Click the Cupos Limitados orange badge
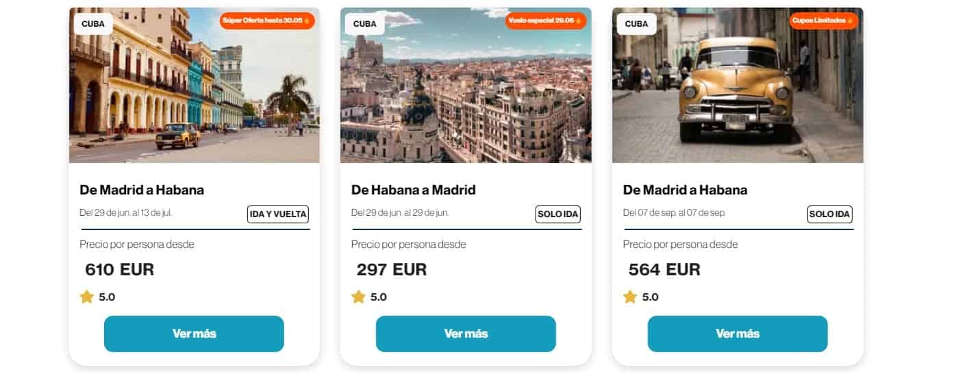Viewport: 980px width, 387px height. (823, 21)
